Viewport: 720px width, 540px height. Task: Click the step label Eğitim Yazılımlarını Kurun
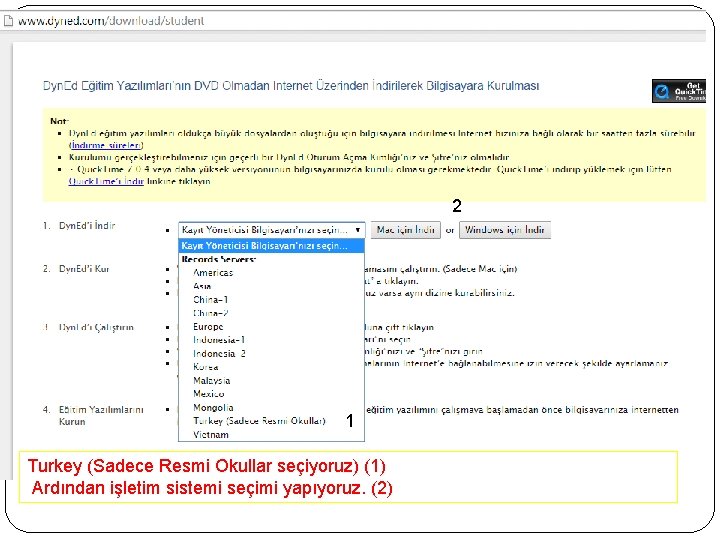[x=101, y=416]
